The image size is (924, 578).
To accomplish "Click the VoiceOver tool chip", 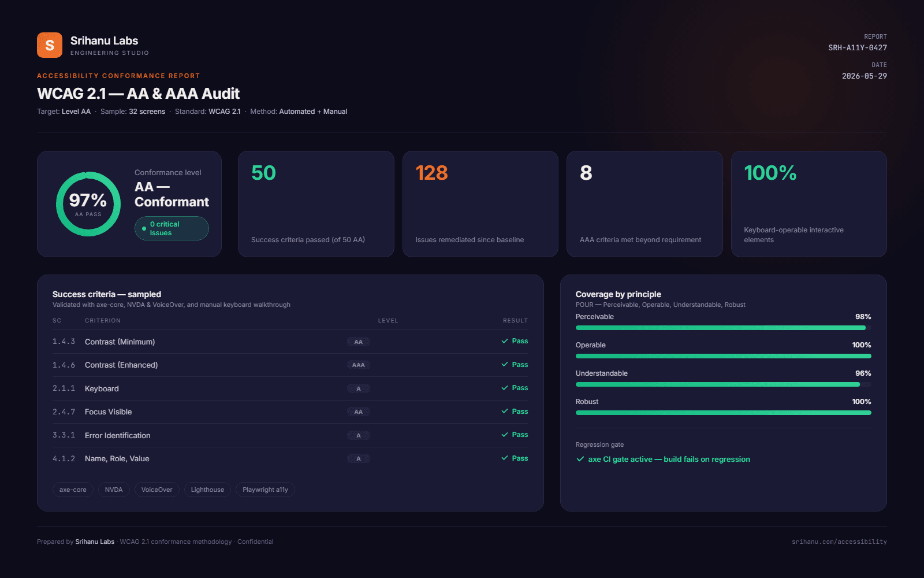I will [x=157, y=490].
